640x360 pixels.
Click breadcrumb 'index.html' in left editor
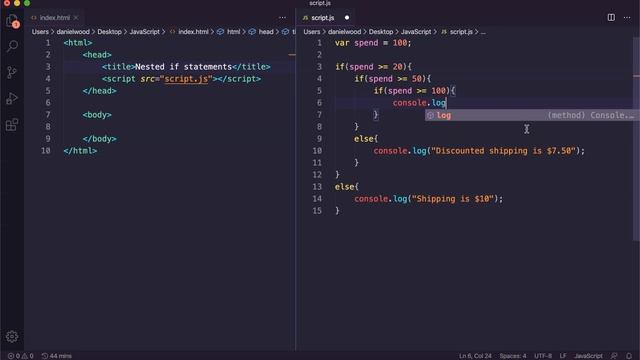193,31
